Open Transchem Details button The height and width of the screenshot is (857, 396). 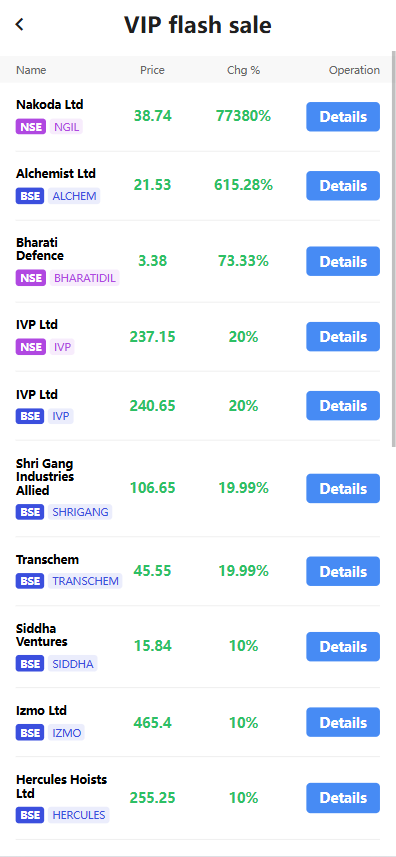point(342,571)
